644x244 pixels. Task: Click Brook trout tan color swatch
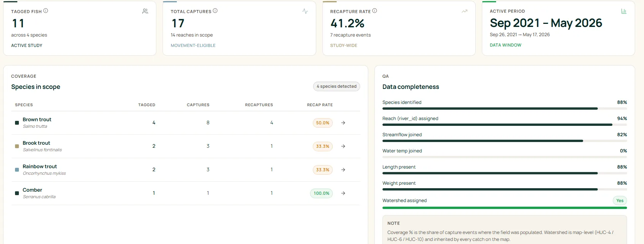(x=17, y=146)
